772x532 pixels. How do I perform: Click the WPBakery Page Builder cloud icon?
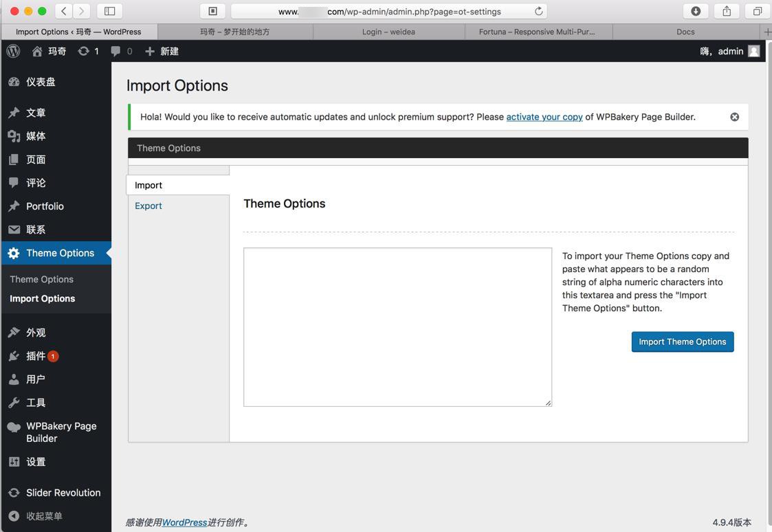pyautogui.click(x=14, y=427)
